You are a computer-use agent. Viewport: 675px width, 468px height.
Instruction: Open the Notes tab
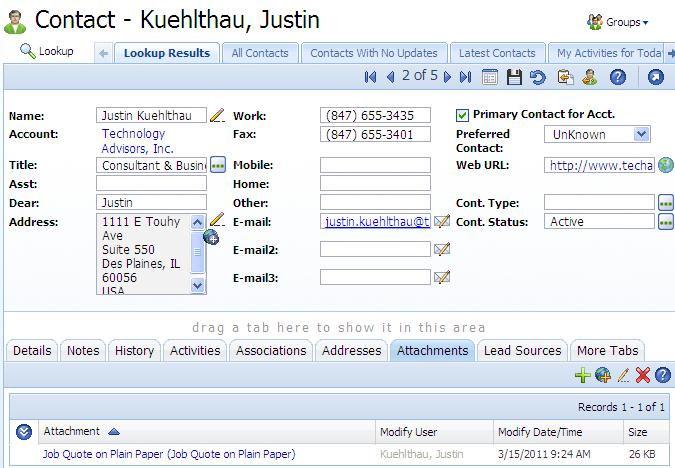pos(83,350)
